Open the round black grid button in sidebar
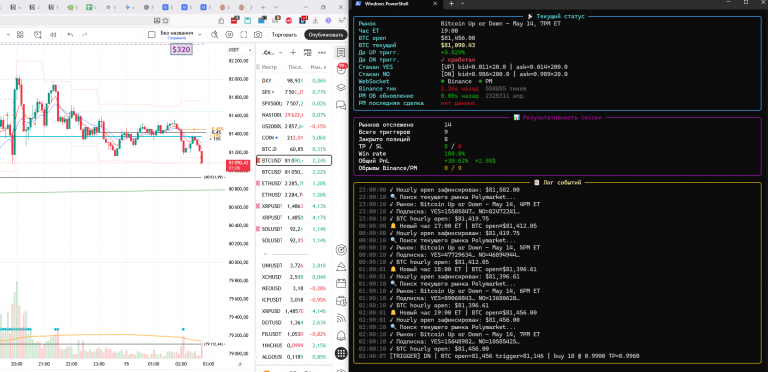 click(x=341, y=353)
